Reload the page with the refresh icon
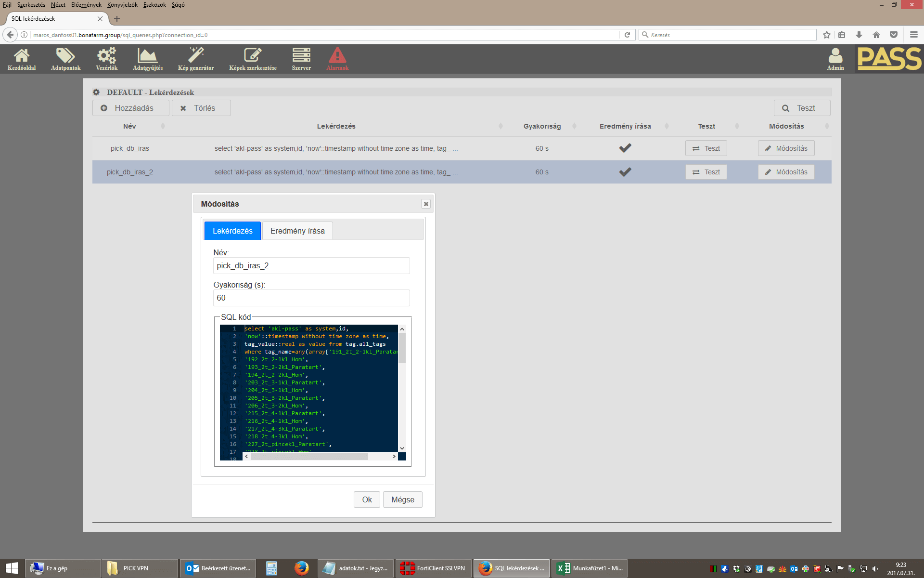 pyautogui.click(x=627, y=35)
